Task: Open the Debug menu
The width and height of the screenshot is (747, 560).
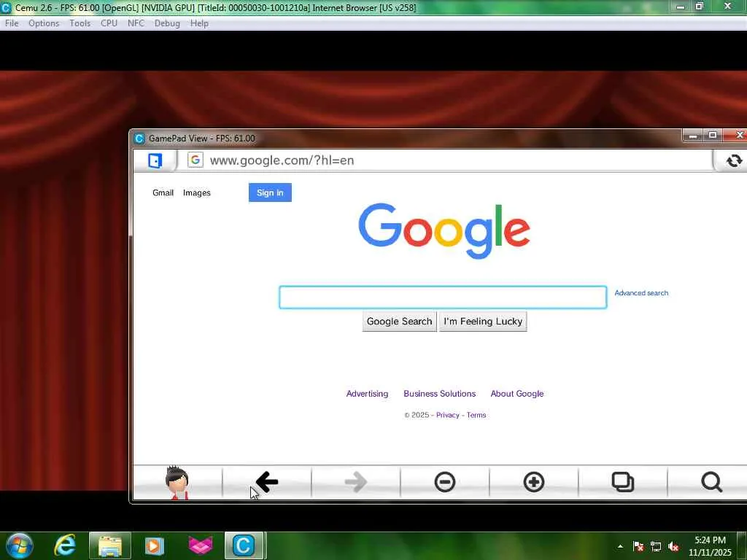Action: pos(167,23)
